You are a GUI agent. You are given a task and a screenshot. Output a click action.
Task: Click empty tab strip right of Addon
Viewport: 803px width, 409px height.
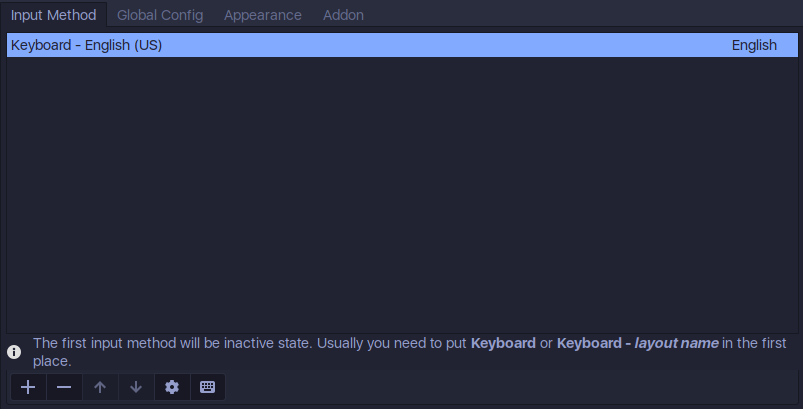click(586, 15)
